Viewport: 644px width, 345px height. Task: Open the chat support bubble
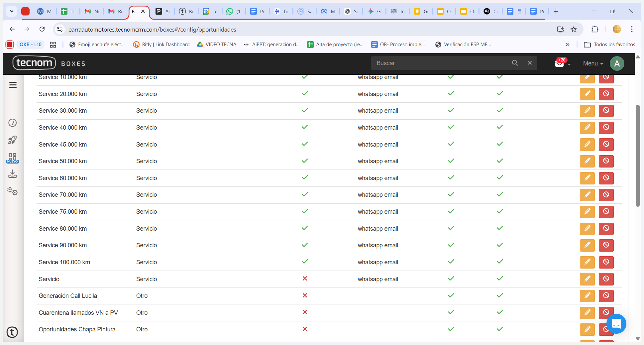click(x=616, y=323)
